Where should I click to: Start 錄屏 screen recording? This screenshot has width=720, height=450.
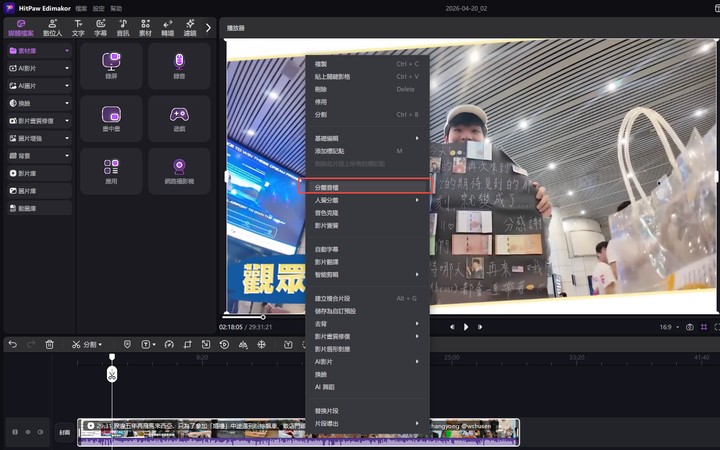(111, 66)
